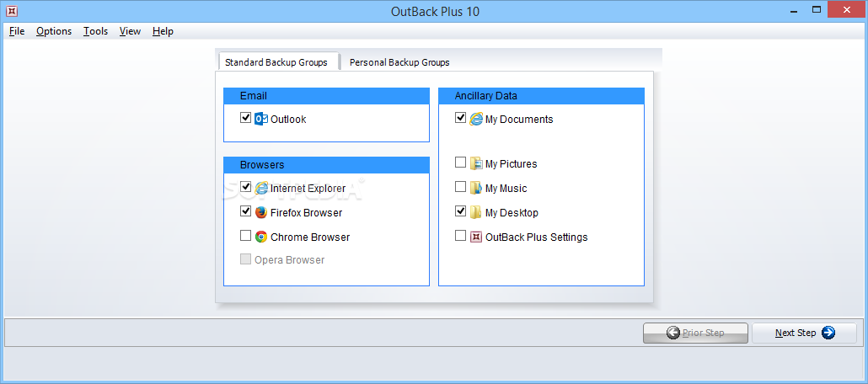Screen dimensions: 868x384
Task: Click the Firefox Browser icon
Action: point(261,212)
